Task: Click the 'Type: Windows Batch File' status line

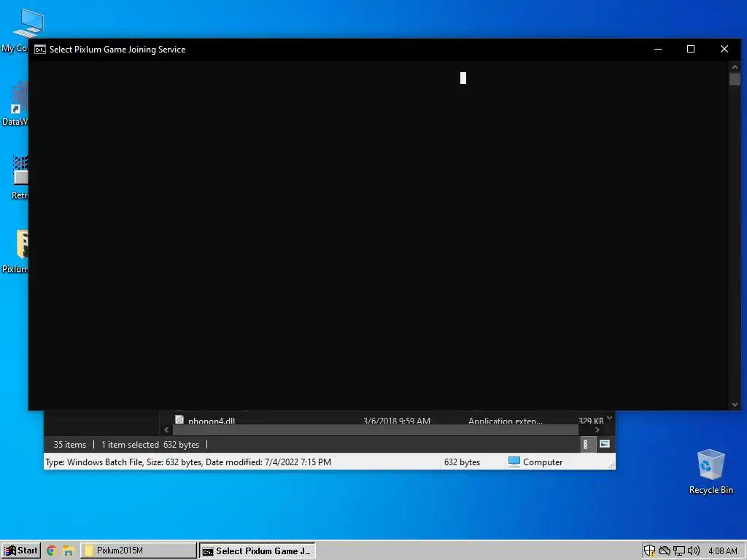Action: tap(188, 462)
